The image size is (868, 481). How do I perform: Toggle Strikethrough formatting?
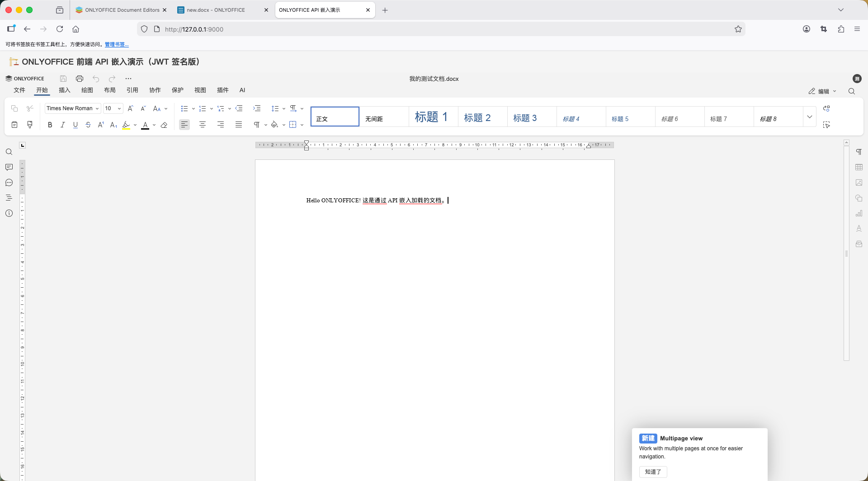[88, 125]
